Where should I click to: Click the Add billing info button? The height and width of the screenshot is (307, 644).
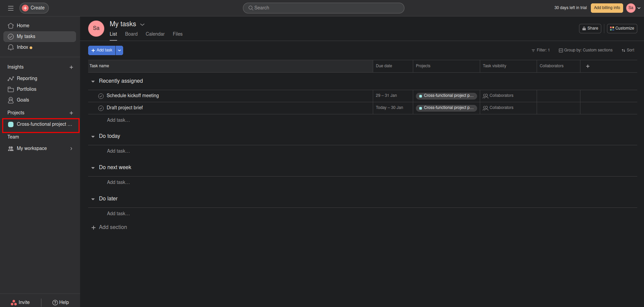coord(607,8)
